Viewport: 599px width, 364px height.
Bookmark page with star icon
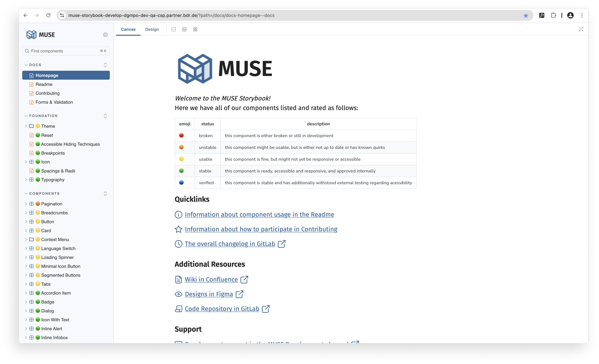pyautogui.click(x=526, y=16)
